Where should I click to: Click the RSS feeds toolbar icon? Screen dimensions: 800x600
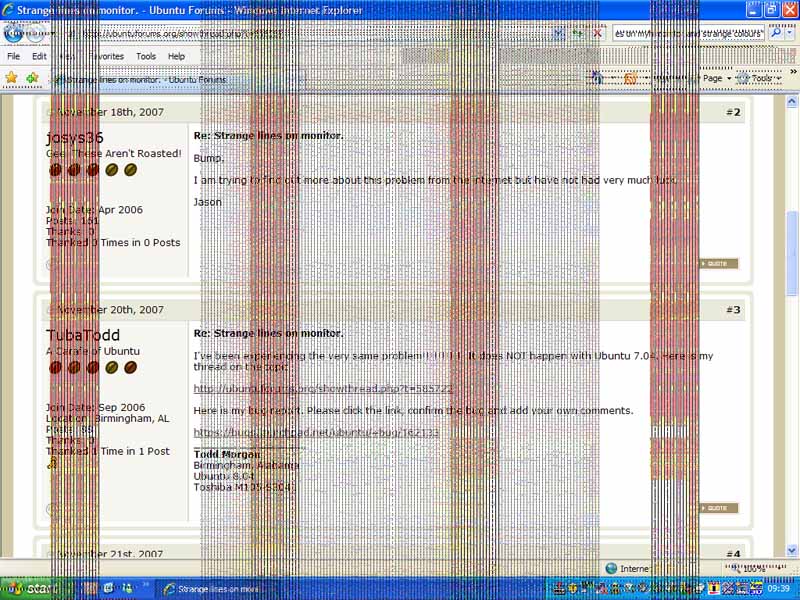click(630, 78)
